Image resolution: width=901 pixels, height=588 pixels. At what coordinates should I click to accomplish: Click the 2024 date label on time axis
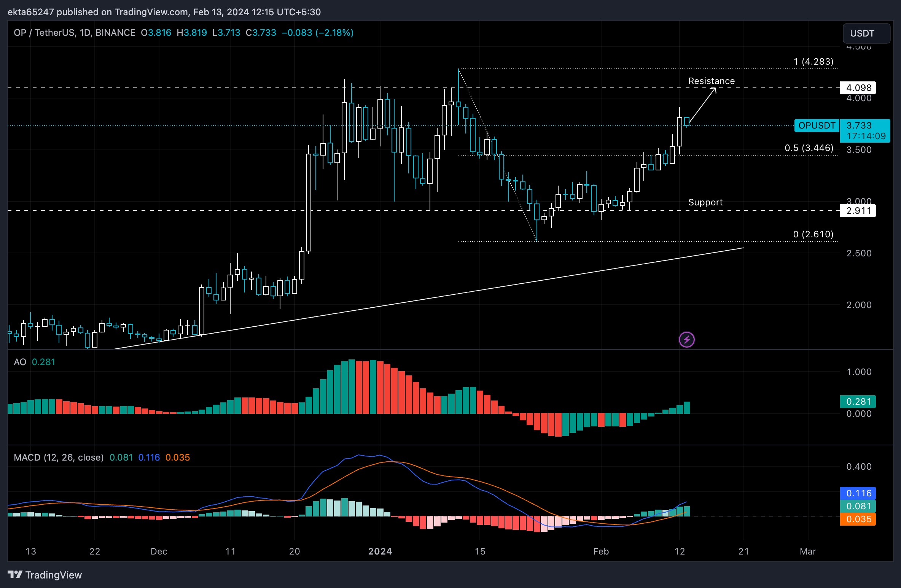coord(380,551)
